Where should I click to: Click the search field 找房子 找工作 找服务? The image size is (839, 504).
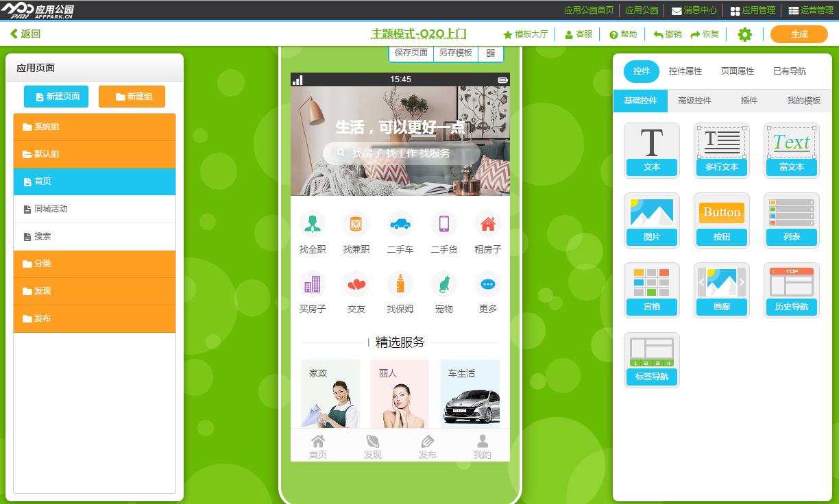click(x=401, y=153)
